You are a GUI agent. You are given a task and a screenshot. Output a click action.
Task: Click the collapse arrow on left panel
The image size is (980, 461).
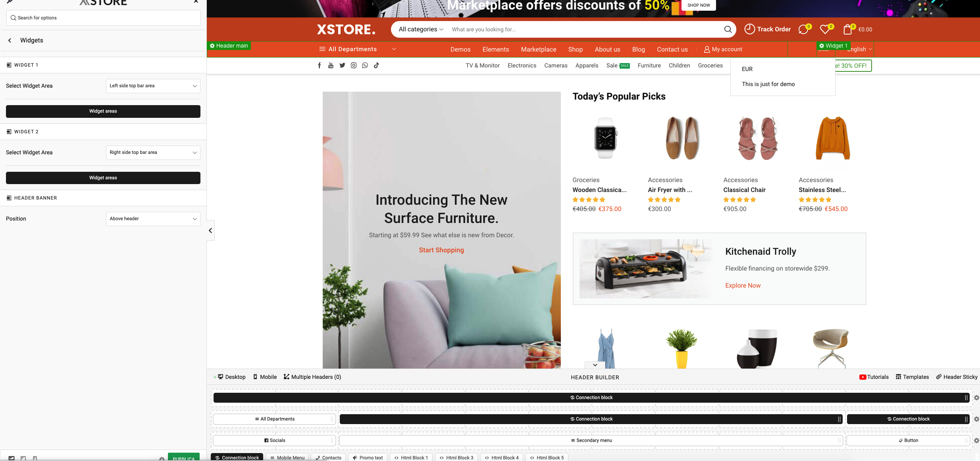211,230
